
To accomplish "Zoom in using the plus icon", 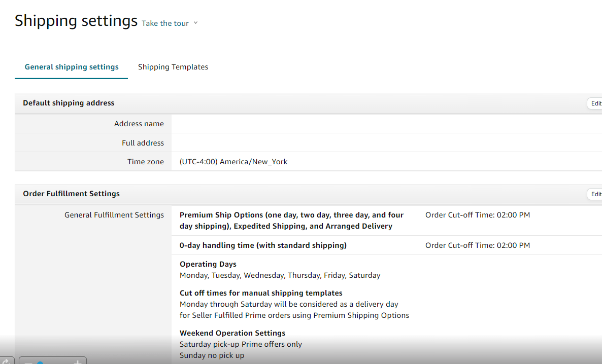I will coord(77,362).
